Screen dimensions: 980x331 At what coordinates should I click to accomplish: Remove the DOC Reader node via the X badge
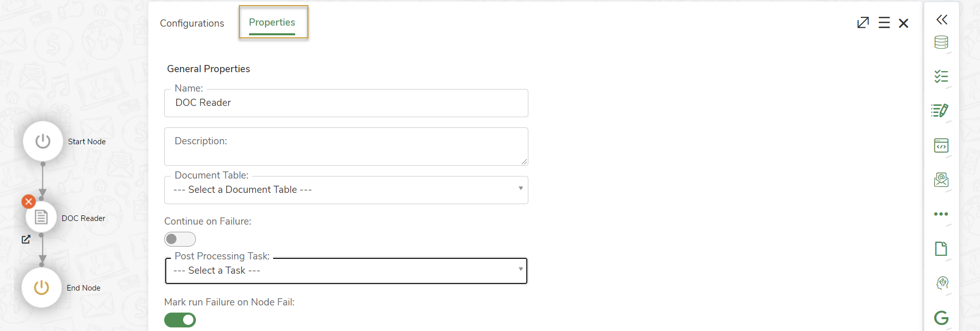tap(28, 201)
